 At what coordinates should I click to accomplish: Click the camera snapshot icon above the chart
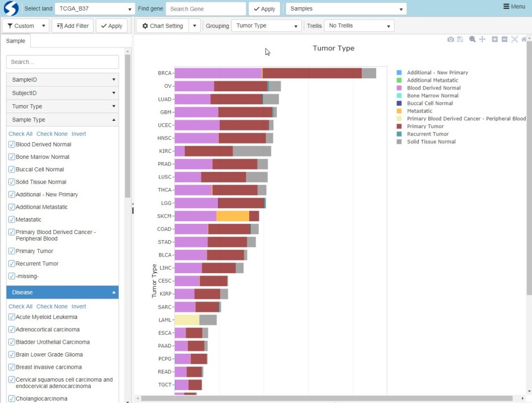451,39
